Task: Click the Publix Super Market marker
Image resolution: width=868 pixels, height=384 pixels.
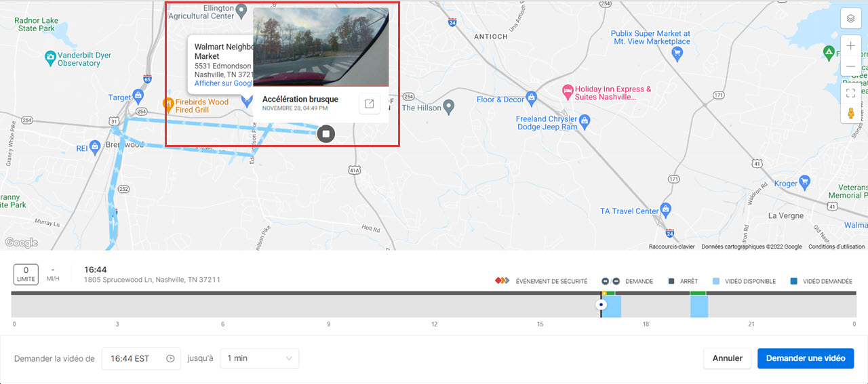Action: pos(676,52)
